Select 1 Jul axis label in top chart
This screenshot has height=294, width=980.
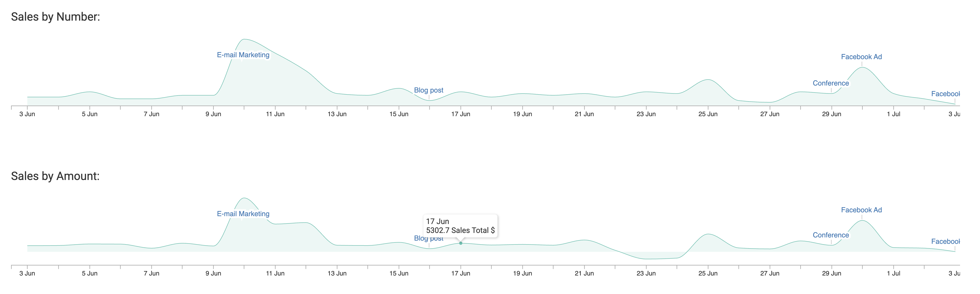click(893, 114)
